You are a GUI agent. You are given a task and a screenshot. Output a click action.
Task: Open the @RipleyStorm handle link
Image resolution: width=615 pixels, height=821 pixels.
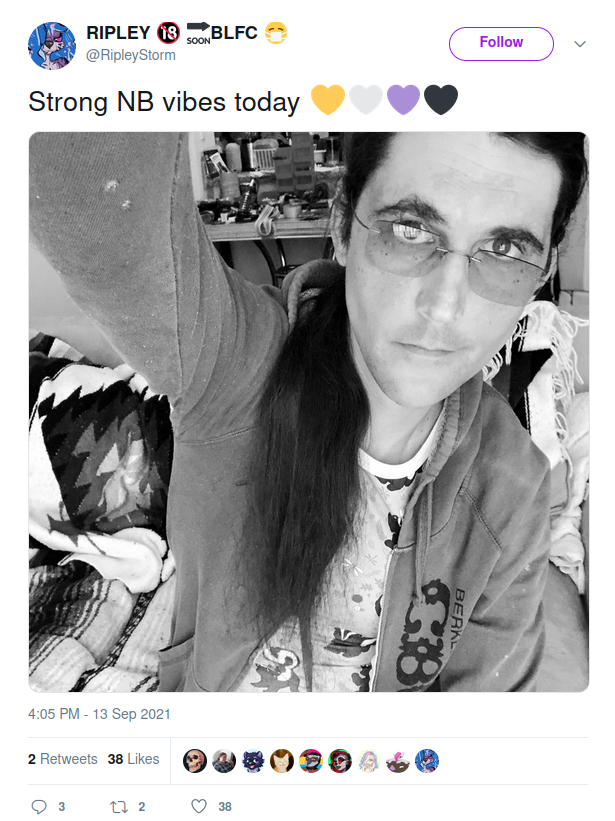131,54
